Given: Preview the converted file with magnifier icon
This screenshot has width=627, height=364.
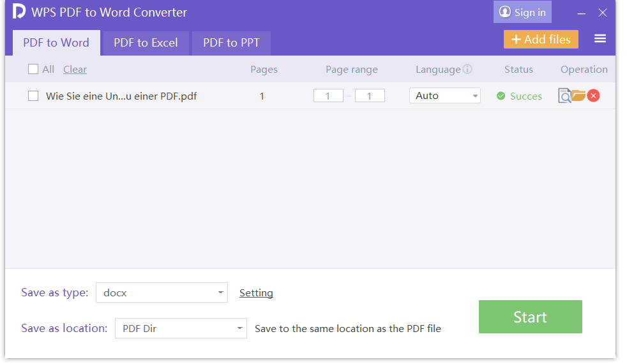Looking at the screenshot, I should (x=564, y=96).
